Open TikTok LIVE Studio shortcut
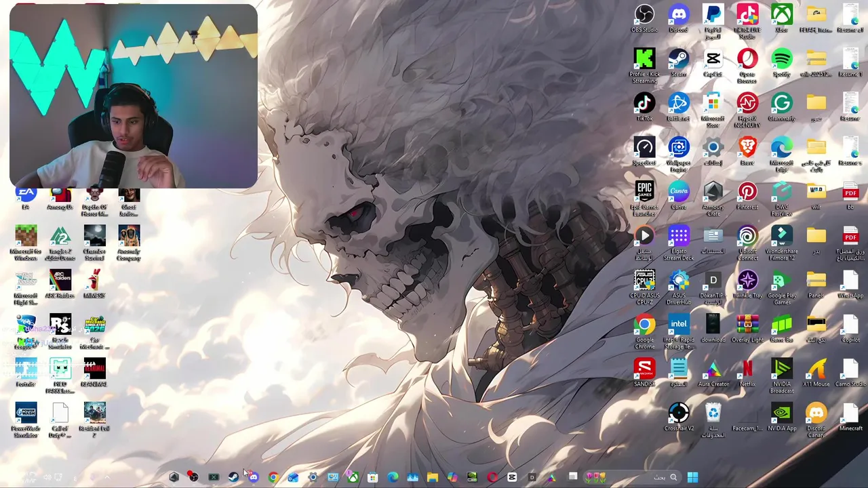 pos(747,22)
